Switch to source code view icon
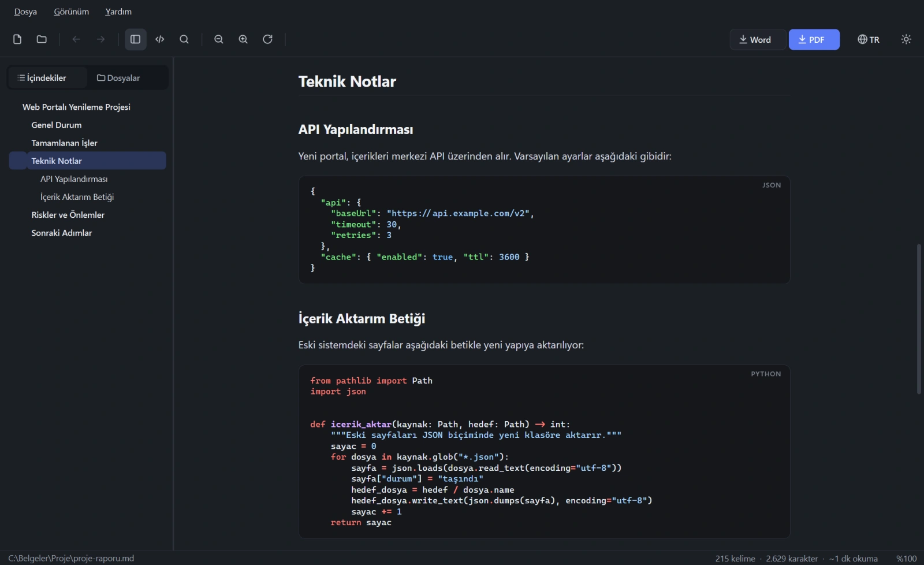Viewport: 924px width, 565px height. [x=160, y=39]
